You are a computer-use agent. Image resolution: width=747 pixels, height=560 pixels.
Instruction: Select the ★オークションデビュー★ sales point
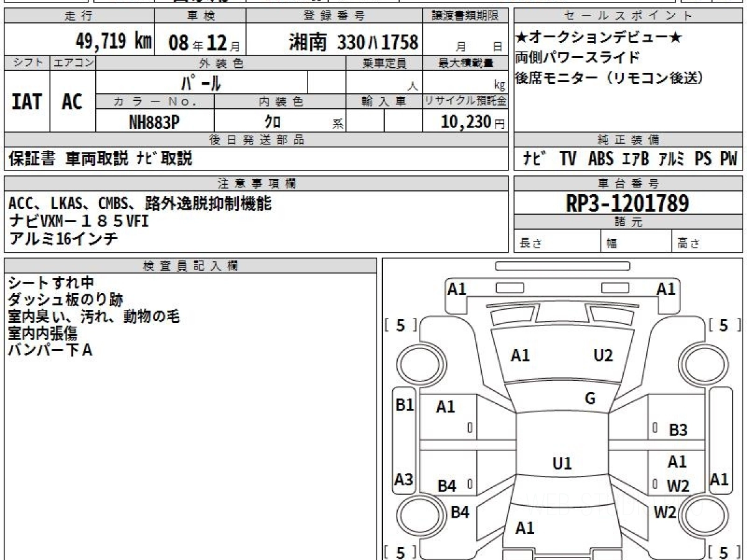[x=599, y=39]
